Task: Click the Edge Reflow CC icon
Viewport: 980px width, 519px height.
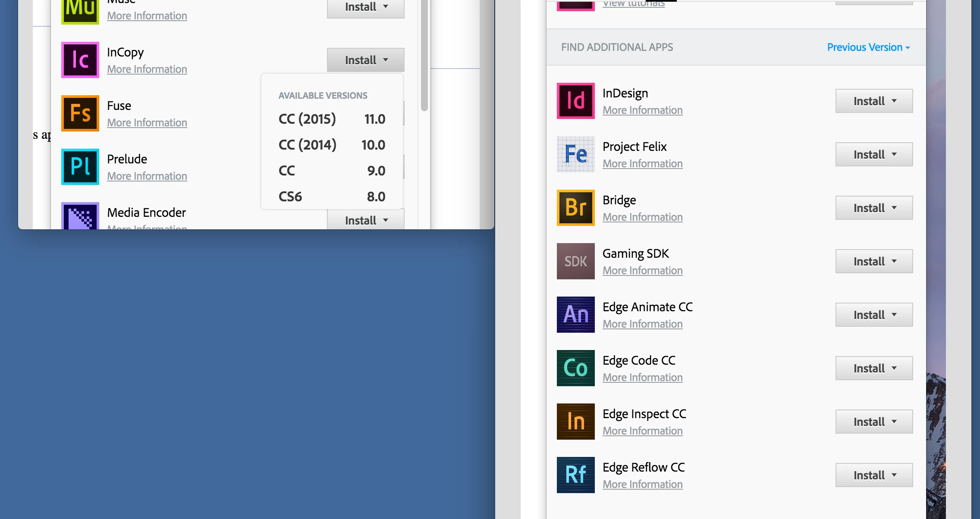Action: [576, 475]
